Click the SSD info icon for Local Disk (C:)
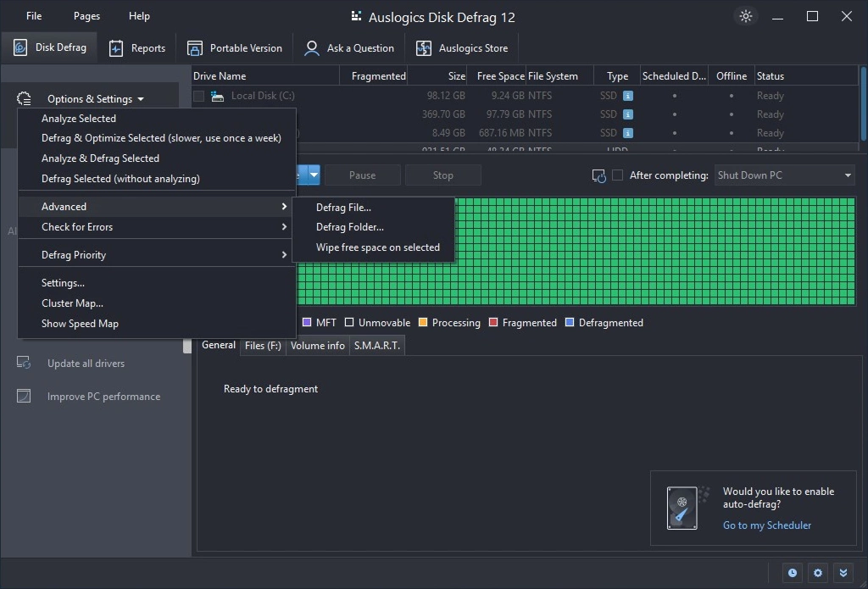The image size is (868, 589). coord(628,96)
